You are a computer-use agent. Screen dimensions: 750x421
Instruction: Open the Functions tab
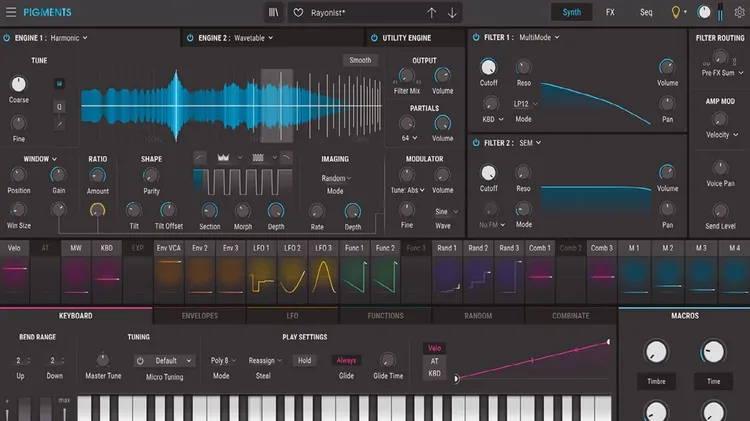point(385,316)
